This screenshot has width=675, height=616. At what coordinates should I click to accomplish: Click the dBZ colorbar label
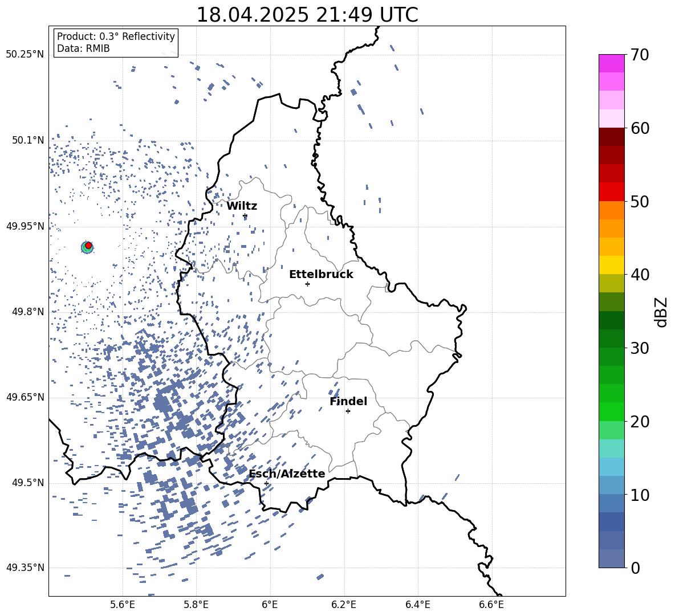click(x=661, y=312)
